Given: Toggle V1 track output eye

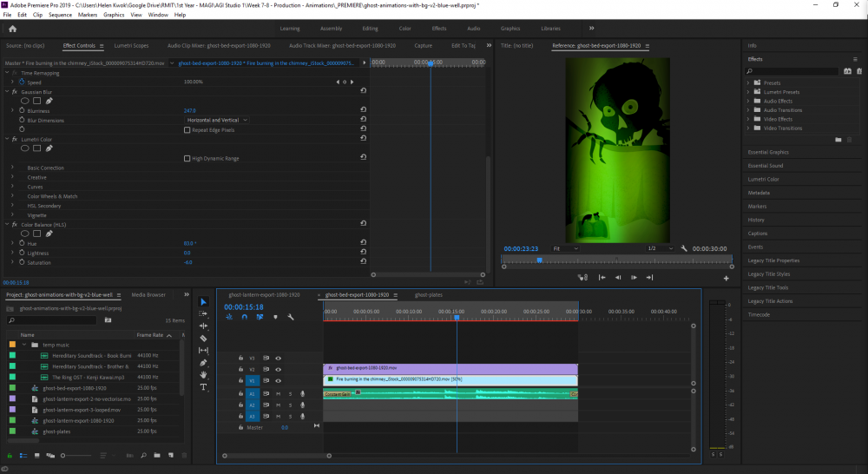Looking at the screenshot, I should [279, 380].
